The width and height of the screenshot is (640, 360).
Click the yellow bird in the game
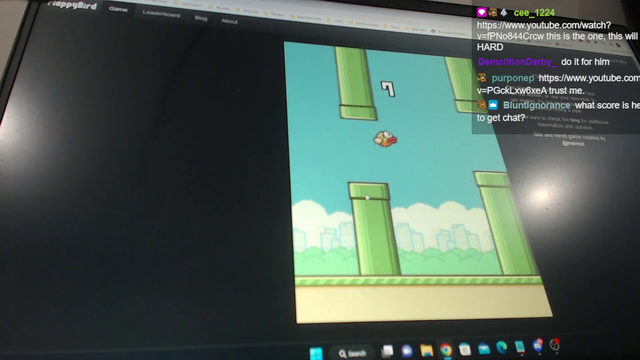click(x=385, y=139)
